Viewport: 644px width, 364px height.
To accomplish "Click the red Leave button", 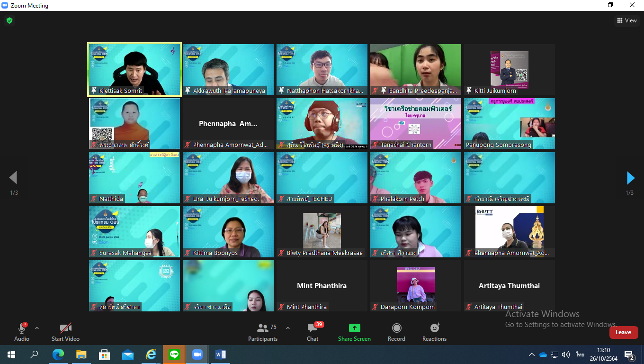I will tap(624, 332).
